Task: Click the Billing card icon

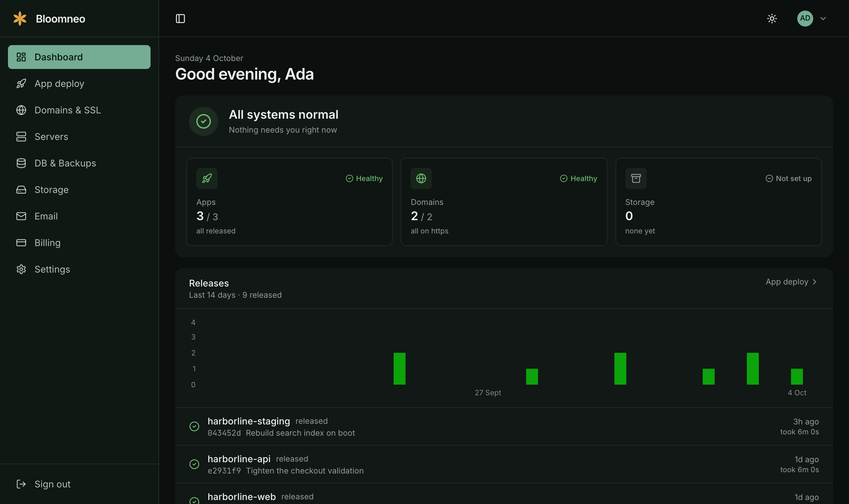Action: click(x=21, y=242)
